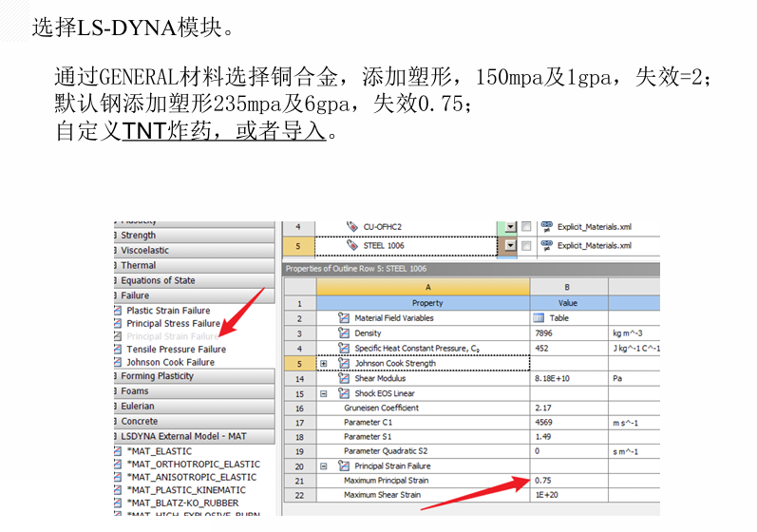757x532 pixels.
Task: Collapse the Failure toolbox group
Action: pos(115,295)
